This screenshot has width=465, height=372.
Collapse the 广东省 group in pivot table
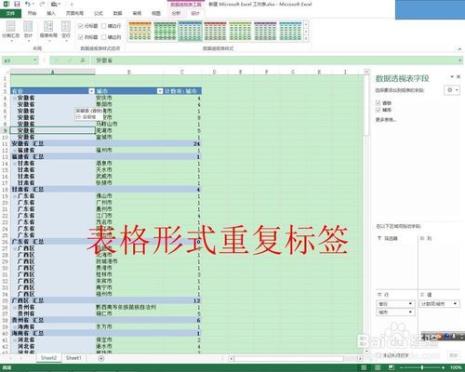(x=14, y=196)
